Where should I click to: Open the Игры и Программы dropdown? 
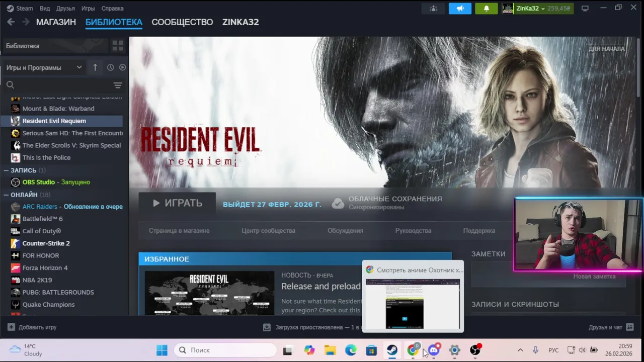coord(44,67)
